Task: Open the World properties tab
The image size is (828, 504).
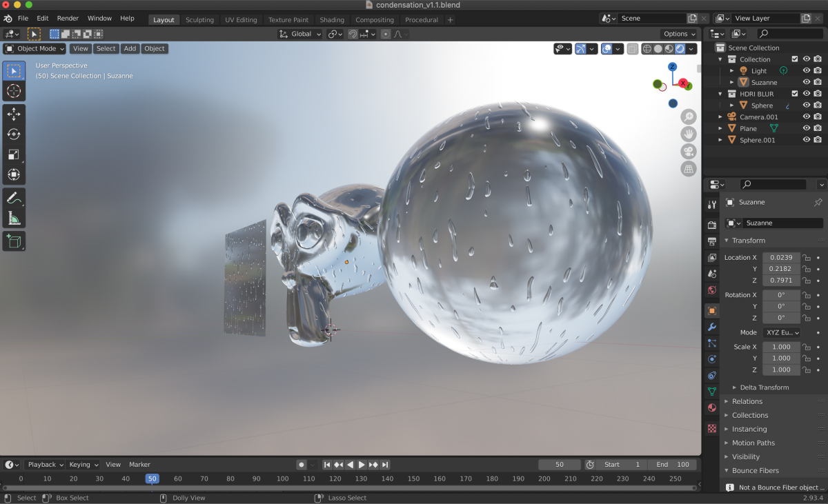Action: 712,290
